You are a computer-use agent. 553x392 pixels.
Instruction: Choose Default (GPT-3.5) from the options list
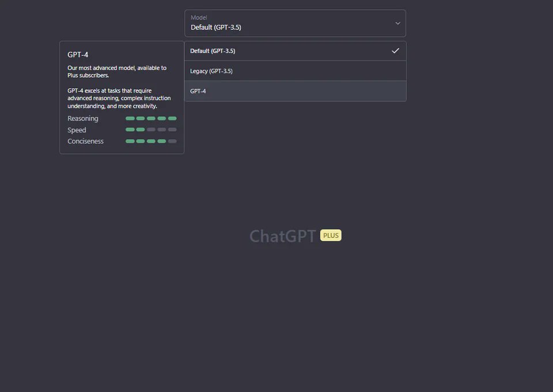[x=213, y=51]
